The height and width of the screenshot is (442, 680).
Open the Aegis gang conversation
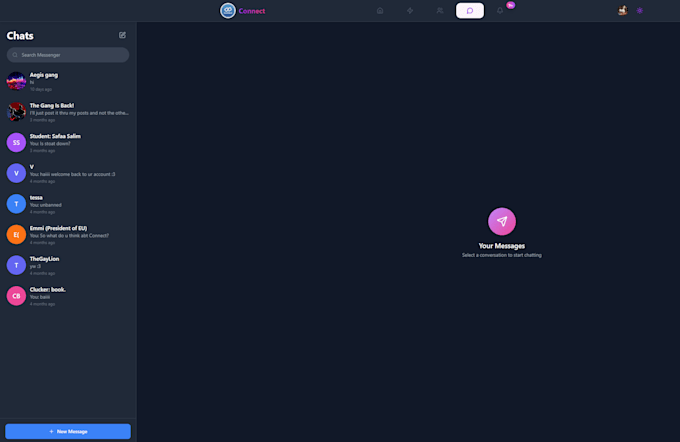tap(68, 82)
